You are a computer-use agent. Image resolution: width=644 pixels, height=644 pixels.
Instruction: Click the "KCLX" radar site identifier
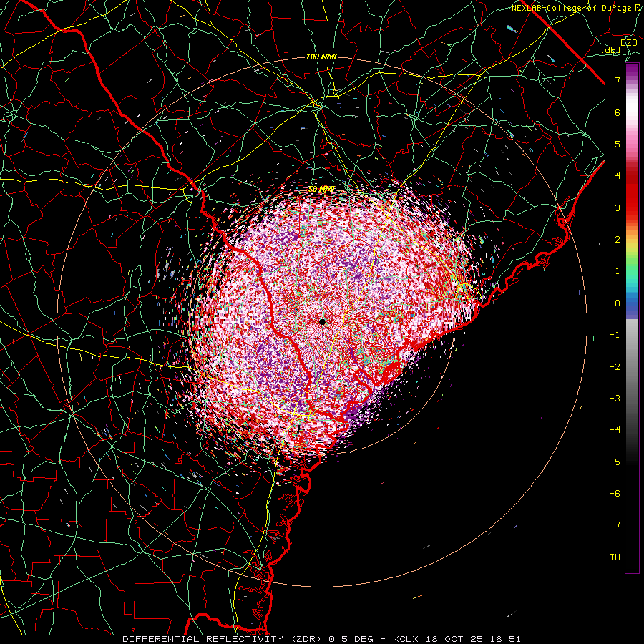406,639
